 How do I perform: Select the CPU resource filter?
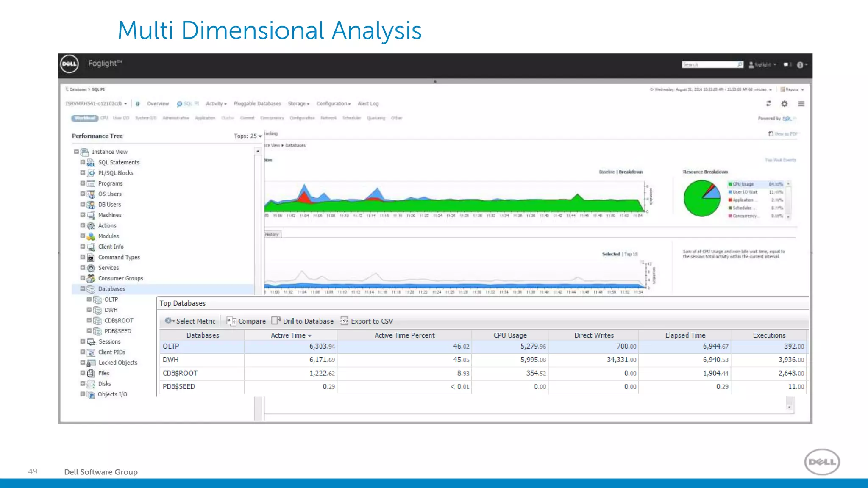click(104, 118)
